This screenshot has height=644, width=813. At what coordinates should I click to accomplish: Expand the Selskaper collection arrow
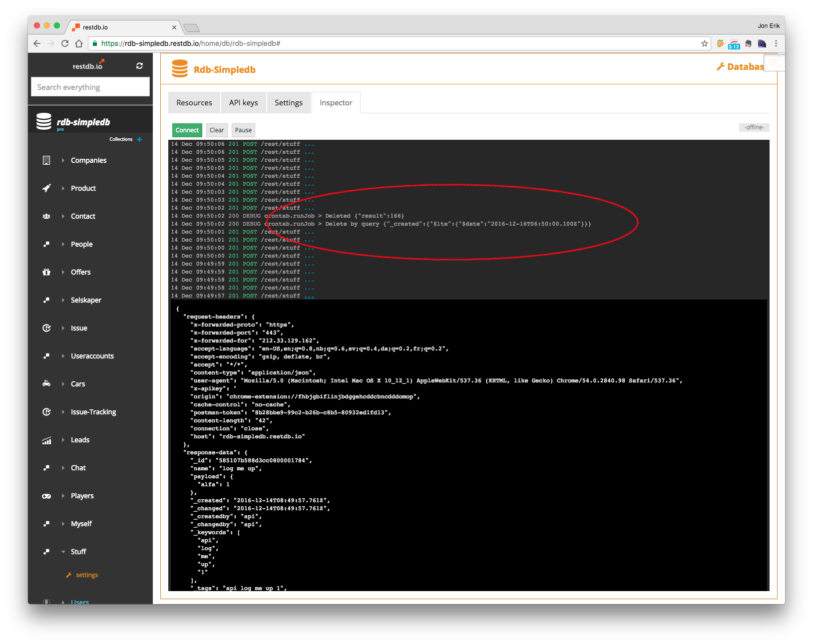63,300
